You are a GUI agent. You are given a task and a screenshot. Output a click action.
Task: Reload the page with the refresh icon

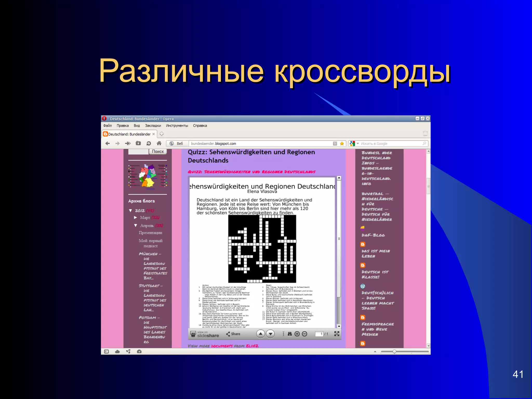click(x=149, y=143)
